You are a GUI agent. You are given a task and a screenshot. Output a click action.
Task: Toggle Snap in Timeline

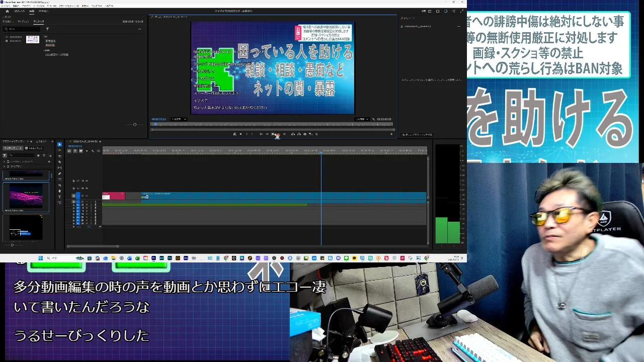pos(75,151)
